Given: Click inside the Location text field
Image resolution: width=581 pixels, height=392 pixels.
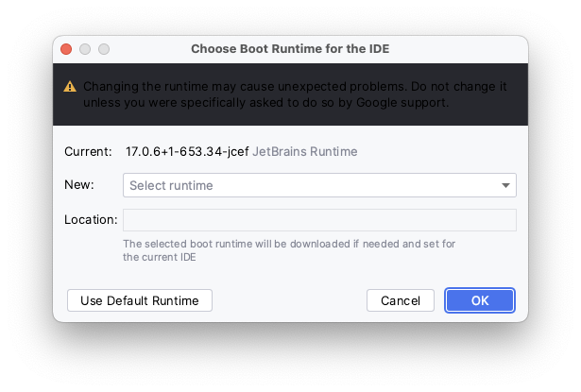Looking at the screenshot, I should (x=319, y=220).
